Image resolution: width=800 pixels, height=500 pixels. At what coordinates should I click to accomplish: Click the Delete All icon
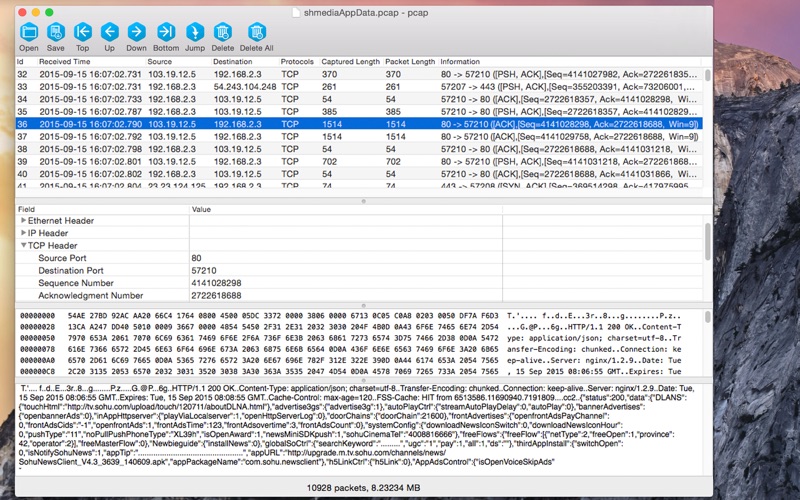[x=257, y=32]
